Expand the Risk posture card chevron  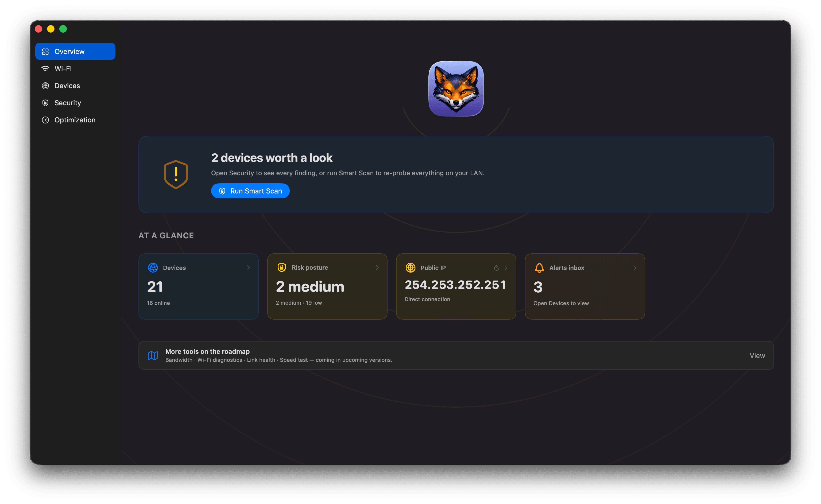377,267
